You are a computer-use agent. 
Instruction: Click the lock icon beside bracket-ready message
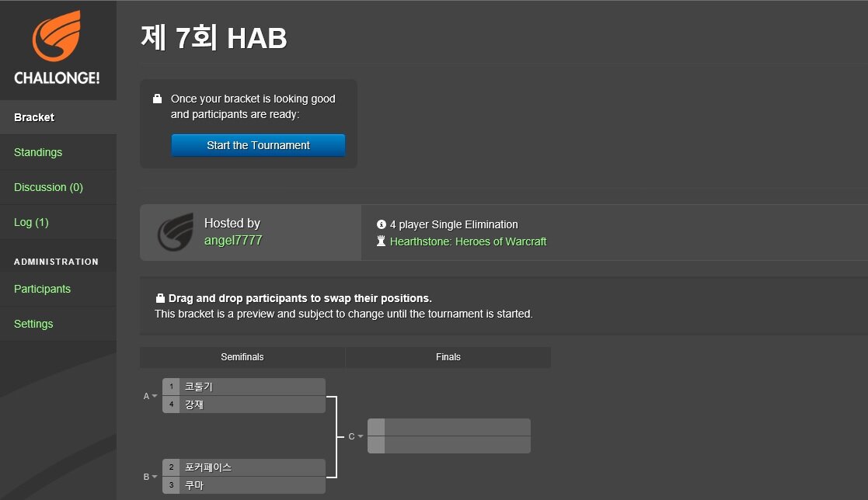pos(157,99)
